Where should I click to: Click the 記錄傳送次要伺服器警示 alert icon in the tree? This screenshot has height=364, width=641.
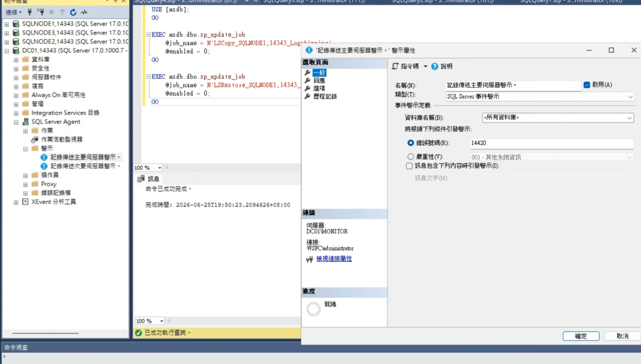(x=44, y=166)
